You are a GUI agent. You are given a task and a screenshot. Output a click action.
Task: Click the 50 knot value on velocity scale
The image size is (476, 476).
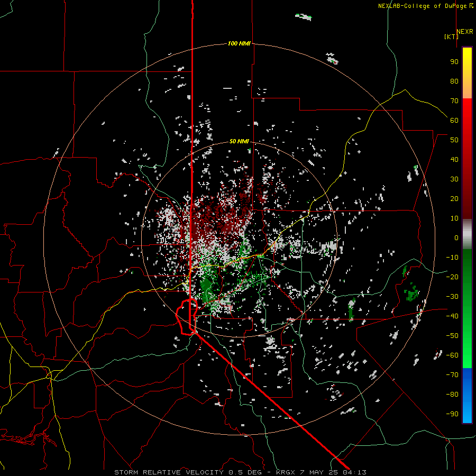454,140
